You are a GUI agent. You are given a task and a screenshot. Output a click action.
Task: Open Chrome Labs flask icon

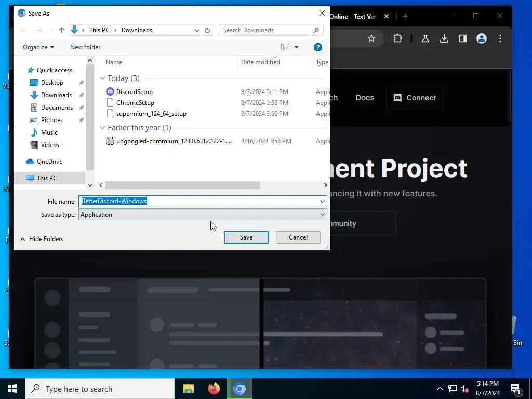point(425,38)
